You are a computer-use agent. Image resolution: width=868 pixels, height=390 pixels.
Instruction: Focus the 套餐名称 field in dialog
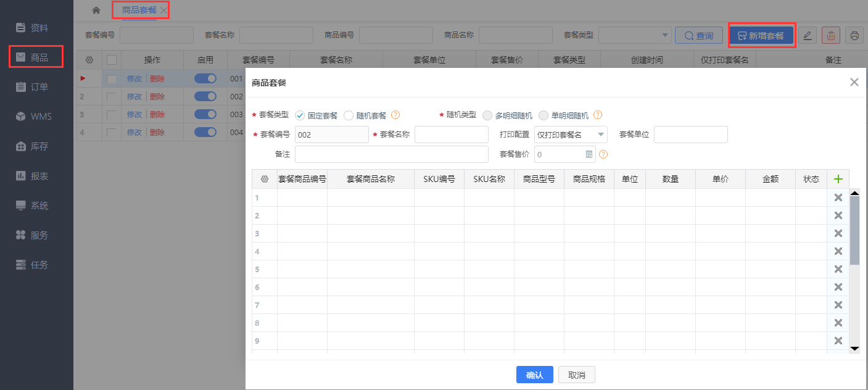pyautogui.click(x=452, y=135)
